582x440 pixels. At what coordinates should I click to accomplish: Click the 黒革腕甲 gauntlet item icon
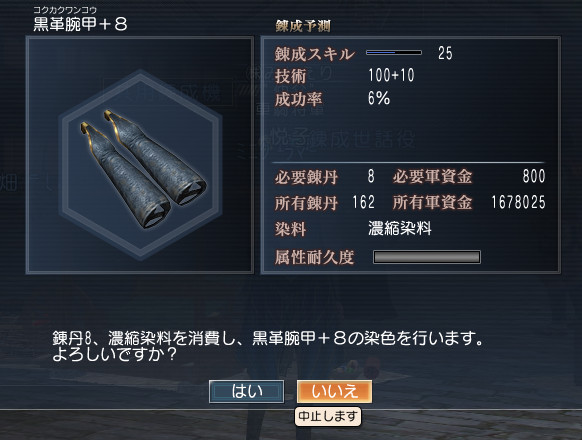click(143, 168)
